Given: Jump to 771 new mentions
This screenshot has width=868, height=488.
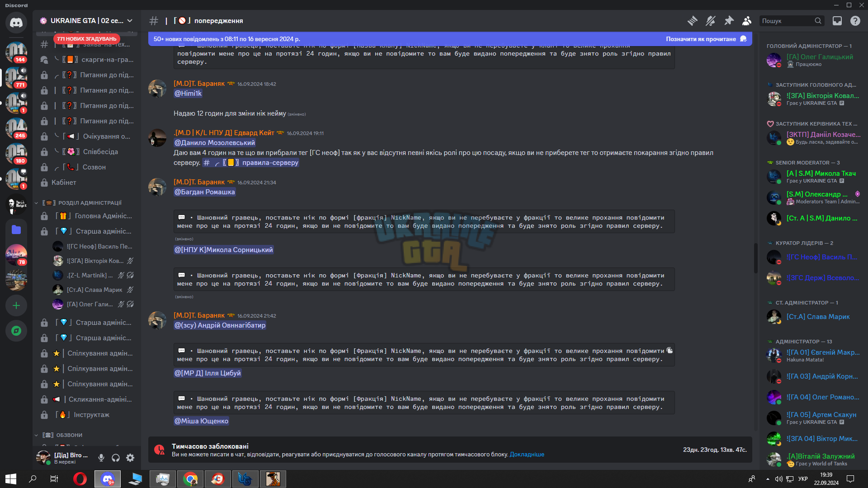Looking at the screenshot, I should click(x=87, y=39).
